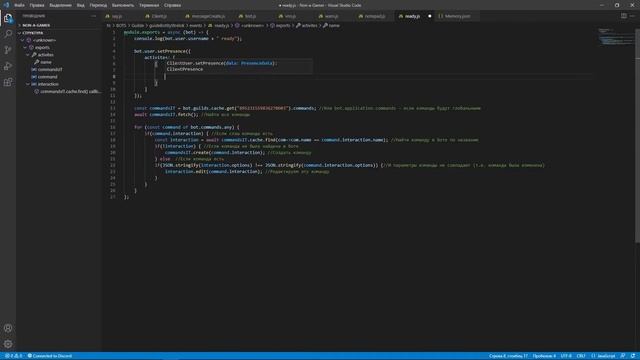Open the Вид menu
The width and height of the screenshot is (640, 360).
click(x=80, y=5)
